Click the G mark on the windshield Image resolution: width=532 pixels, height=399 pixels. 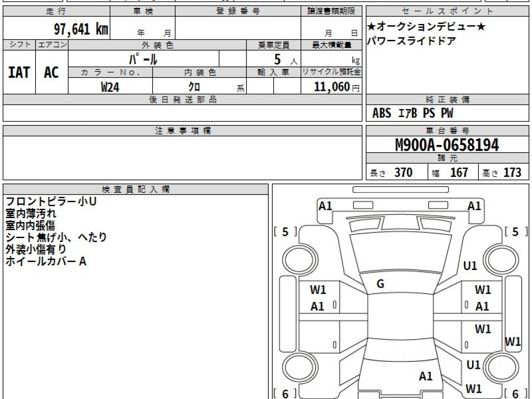click(380, 284)
